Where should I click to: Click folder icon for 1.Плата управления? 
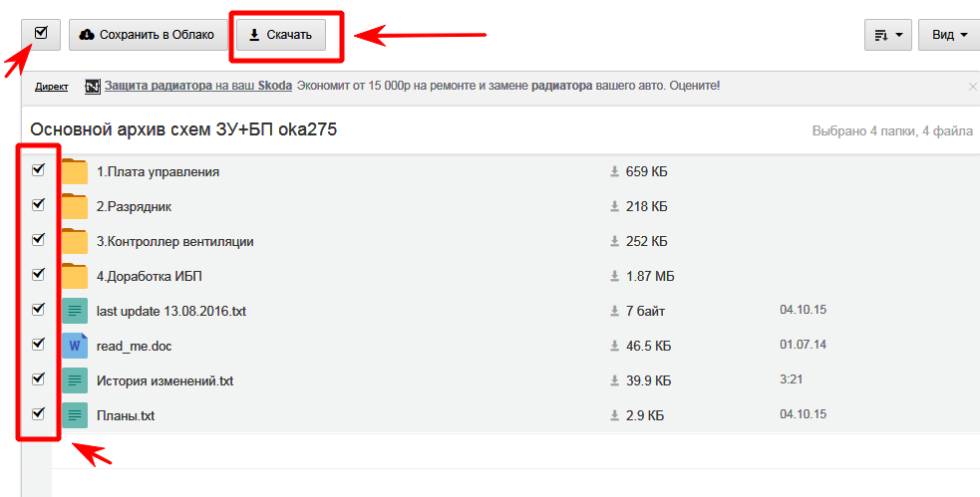pyautogui.click(x=74, y=171)
